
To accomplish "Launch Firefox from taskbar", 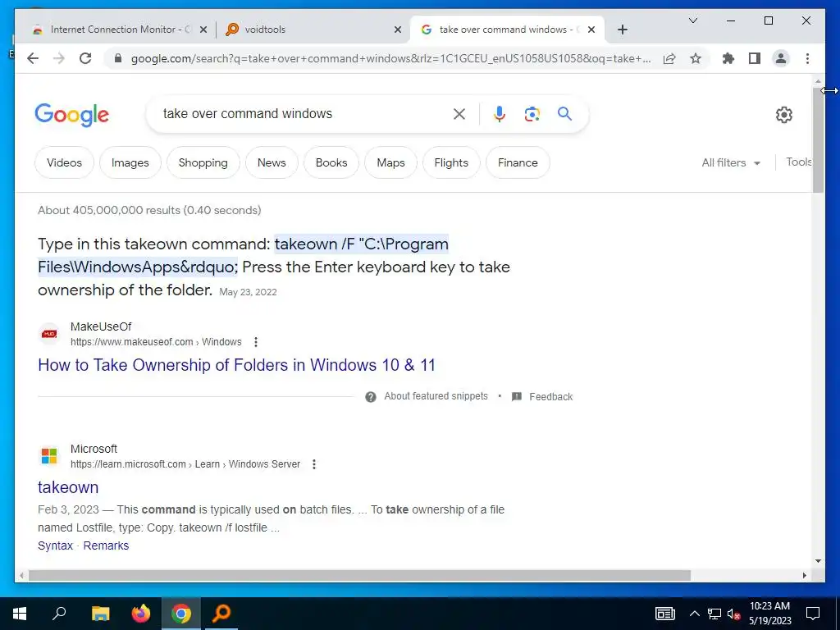I will [x=141, y=614].
